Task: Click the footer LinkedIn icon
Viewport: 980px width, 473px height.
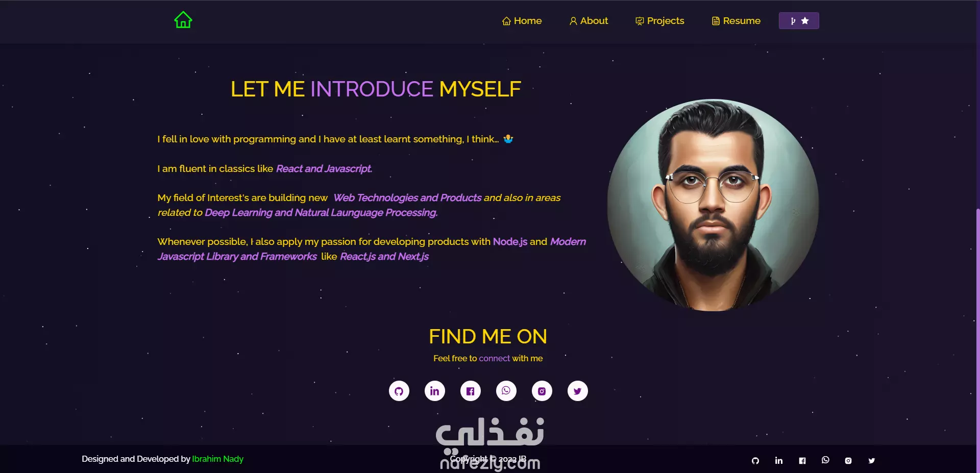Action: coord(779,461)
